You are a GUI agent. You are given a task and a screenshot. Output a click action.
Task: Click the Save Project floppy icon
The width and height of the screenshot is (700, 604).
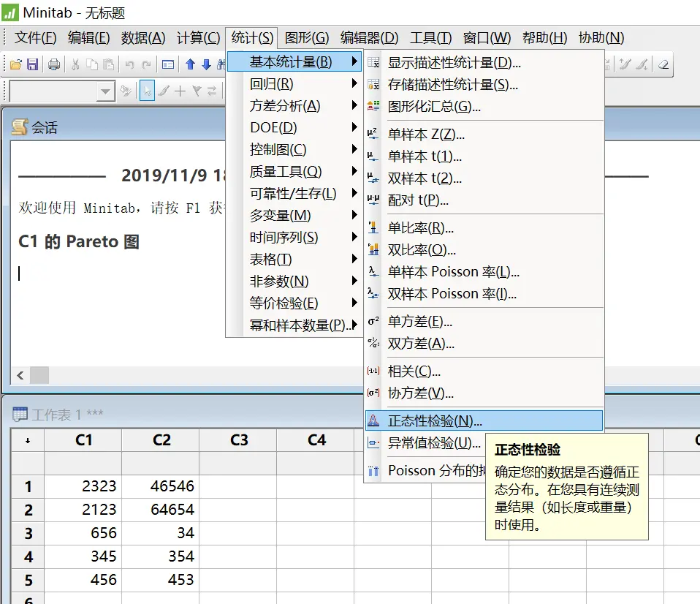pyautogui.click(x=33, y=65)
